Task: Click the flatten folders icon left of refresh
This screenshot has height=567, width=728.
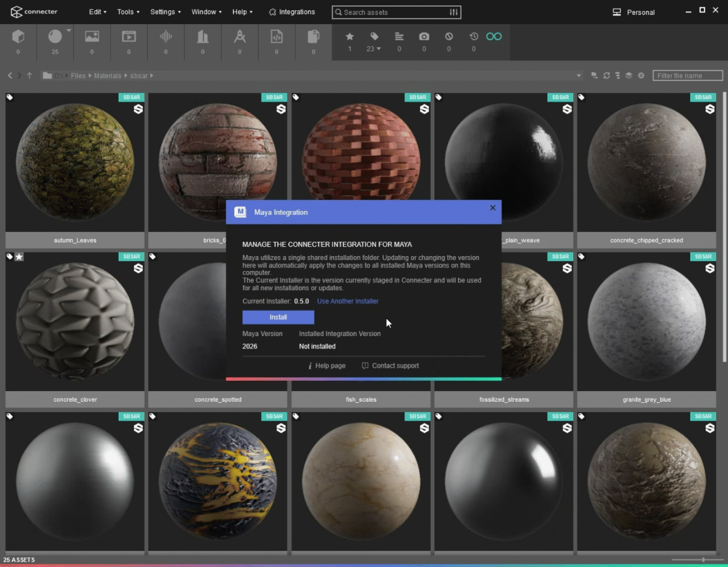Action: [595, 76]
